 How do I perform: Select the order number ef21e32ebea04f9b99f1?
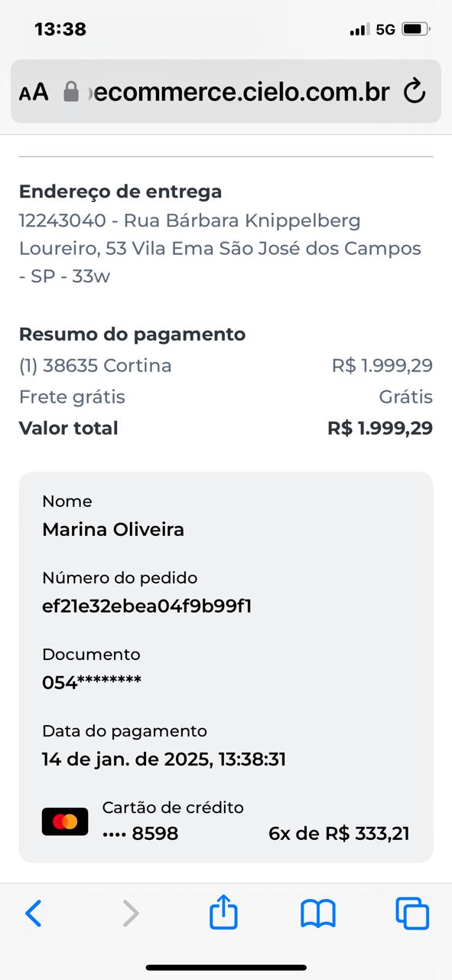[x=147, y=606]
